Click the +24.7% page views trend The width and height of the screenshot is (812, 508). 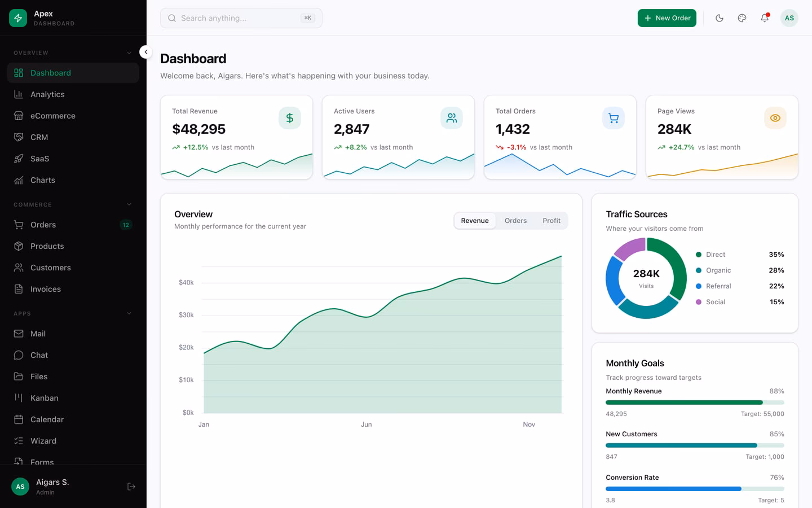pyautogui.click(x=681, y=147)
